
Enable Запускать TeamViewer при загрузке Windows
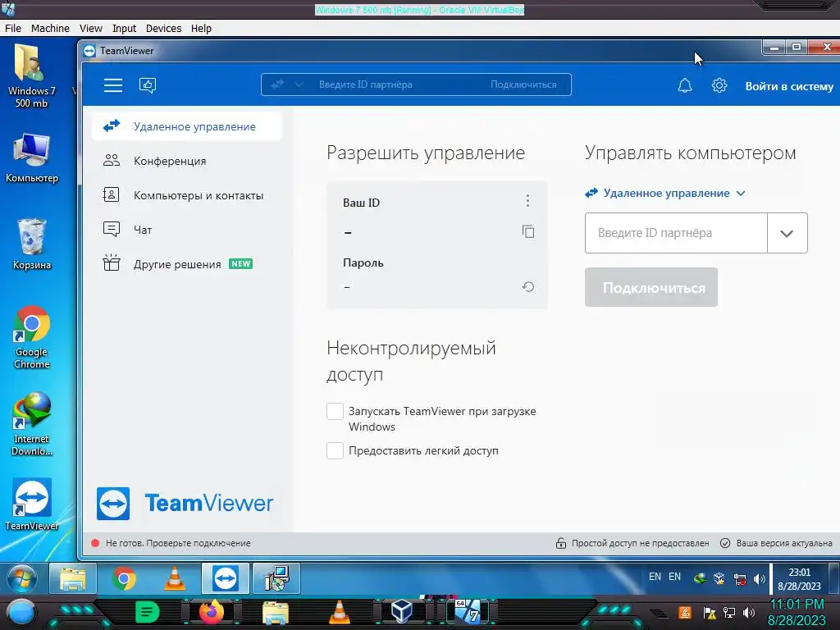coord(335,412)
